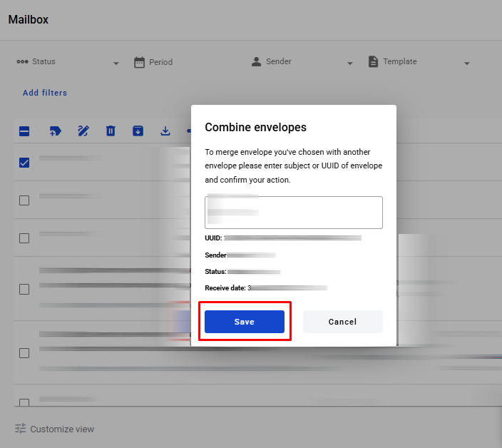Viewport: 502px width, 448px height.
Task: Click the trash delete toolbar icon
Action: (x=111, y=131)
